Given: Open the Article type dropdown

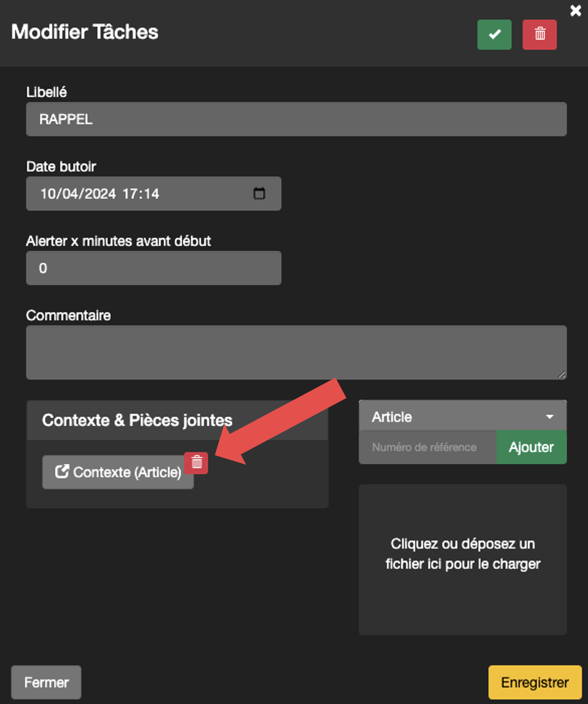Looking at the screenshot, I should click(x=453, y=416).
